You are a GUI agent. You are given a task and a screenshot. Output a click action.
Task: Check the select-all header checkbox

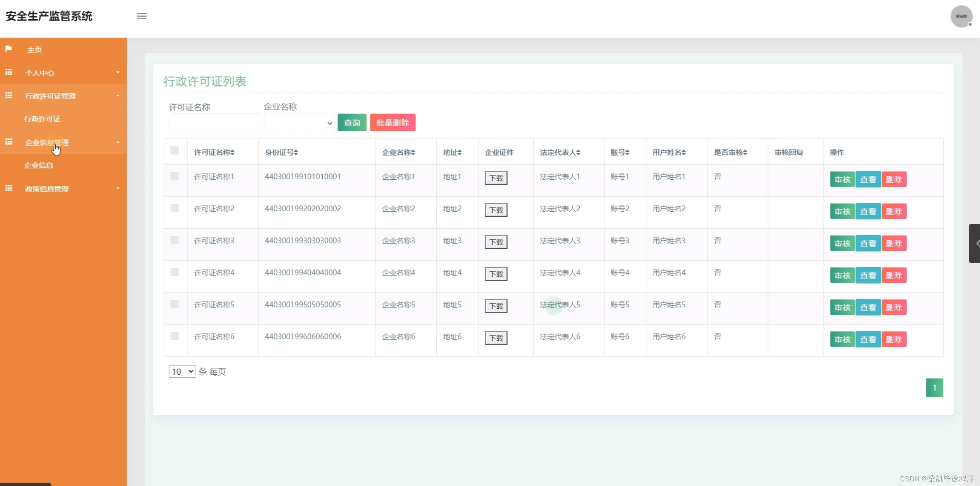tap(175, 151)
